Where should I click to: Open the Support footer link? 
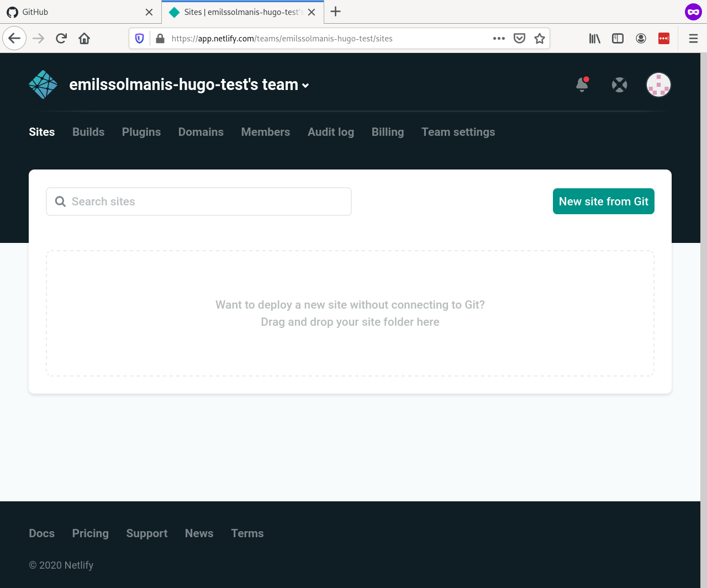click(x=147, y=533)
